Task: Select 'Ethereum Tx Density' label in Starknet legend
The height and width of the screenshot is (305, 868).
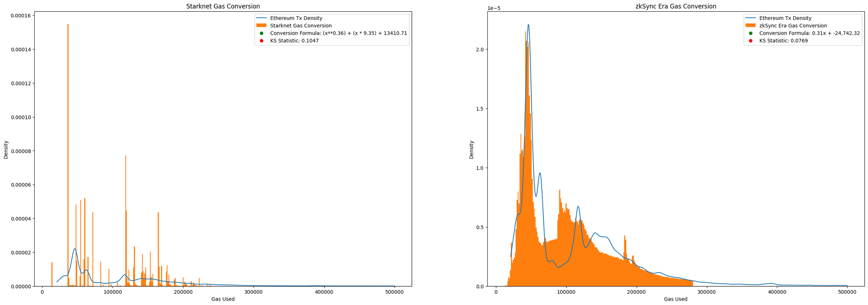Action: pos(296,18)
